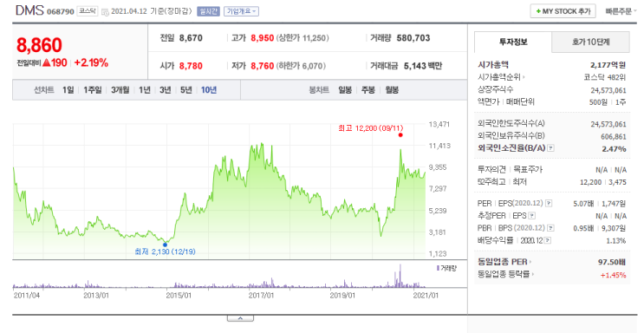Open the 동일업종 PER link
Image resolution: width=644 pixels, height=333 pixels.
(x=504, y=262)
